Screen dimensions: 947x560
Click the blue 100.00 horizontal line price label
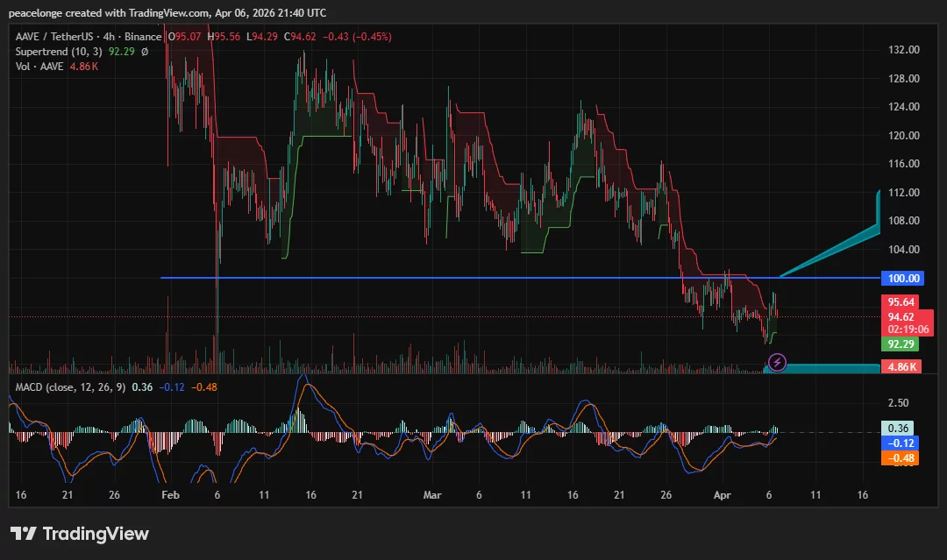[901, 278]
